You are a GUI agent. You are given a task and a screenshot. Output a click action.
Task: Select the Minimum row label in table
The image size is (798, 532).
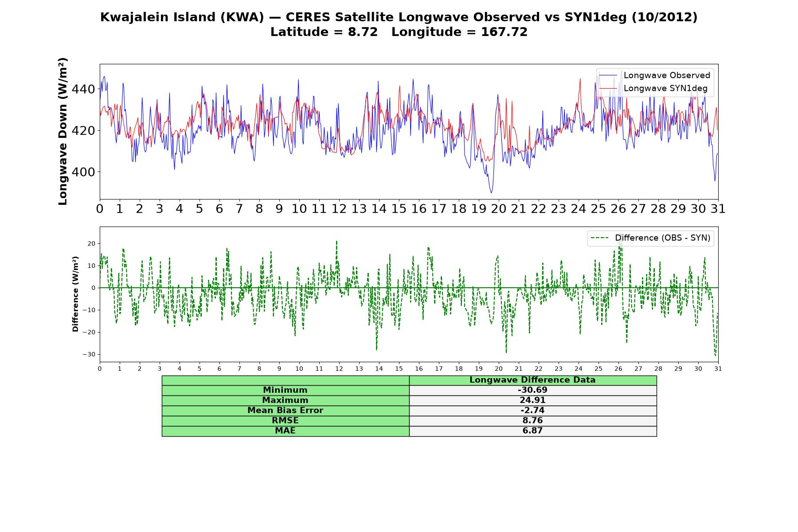[285, 390]
